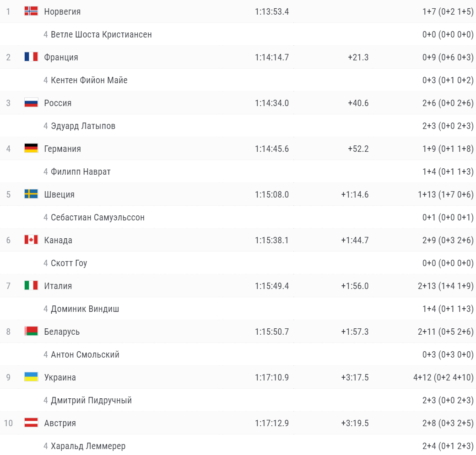Image resolution: width=476 pixels, height=455 pixels.
Task: Open athlete Себастиан Самуэльссон
Action: click(x=97, y=218)
